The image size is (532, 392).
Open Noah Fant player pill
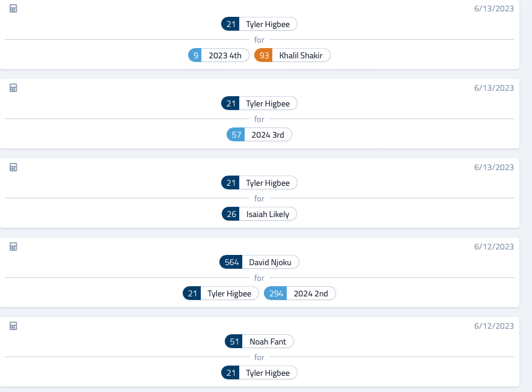pyautogui.click(x=259, y=341)
